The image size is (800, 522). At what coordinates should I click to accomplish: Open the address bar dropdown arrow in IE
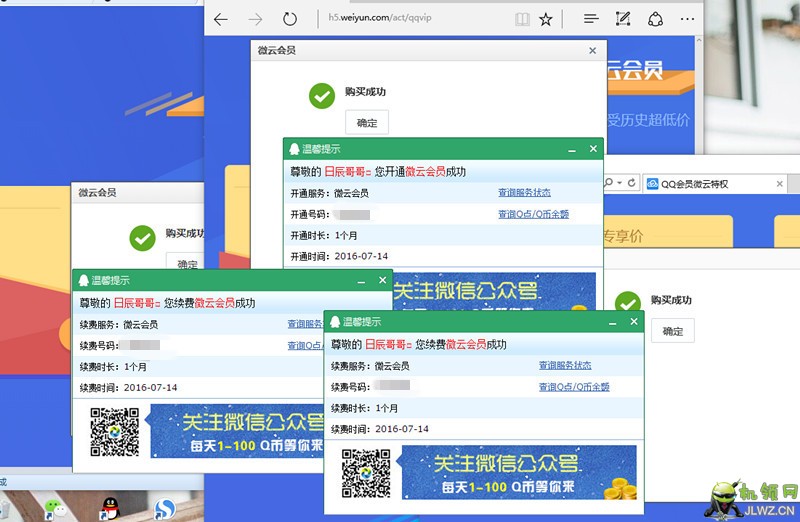tap(619, 183)
